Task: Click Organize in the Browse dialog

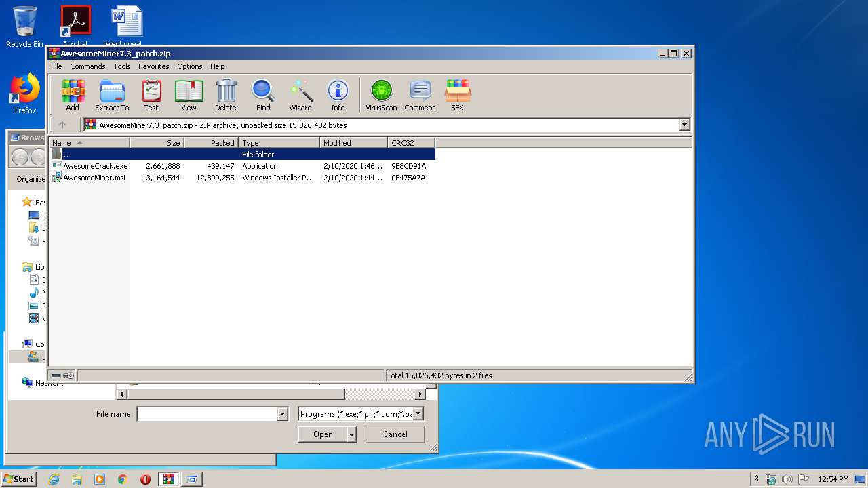Action: 31,179
